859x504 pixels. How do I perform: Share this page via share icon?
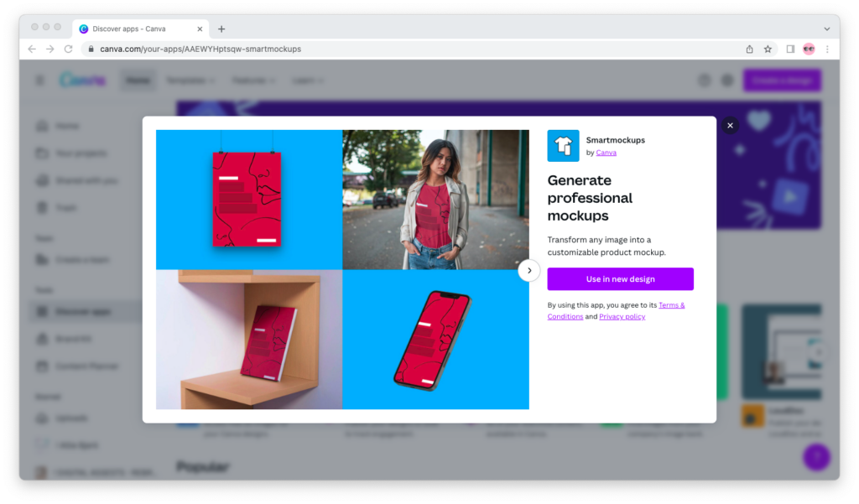coord(749,49)
